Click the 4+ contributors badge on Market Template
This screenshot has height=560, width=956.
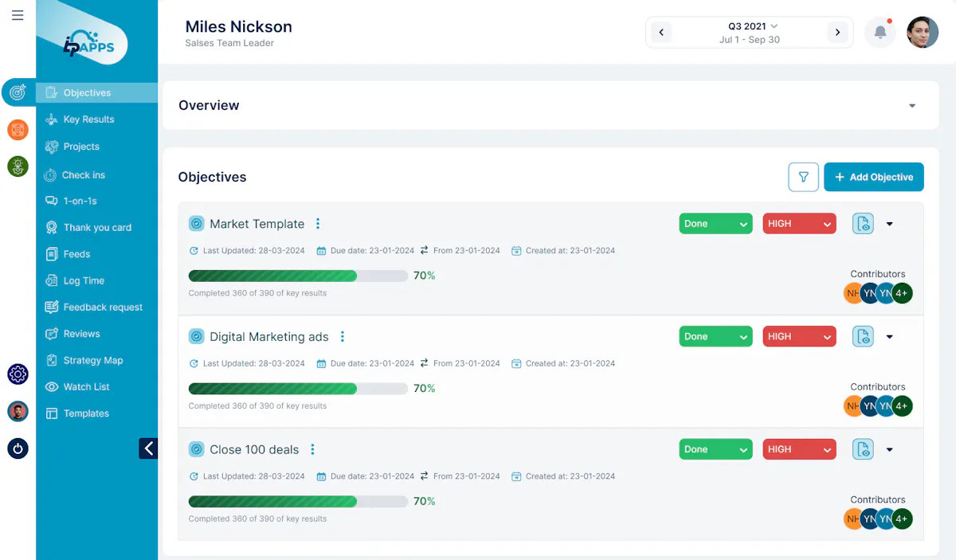(x=902, y=293)
